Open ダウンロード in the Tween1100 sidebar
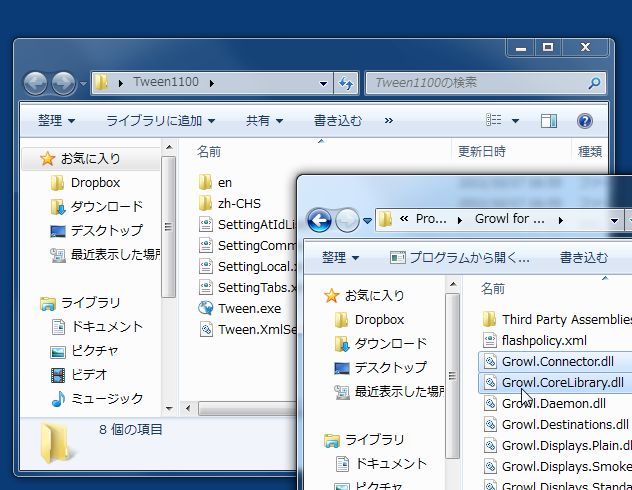 (97, 206)
